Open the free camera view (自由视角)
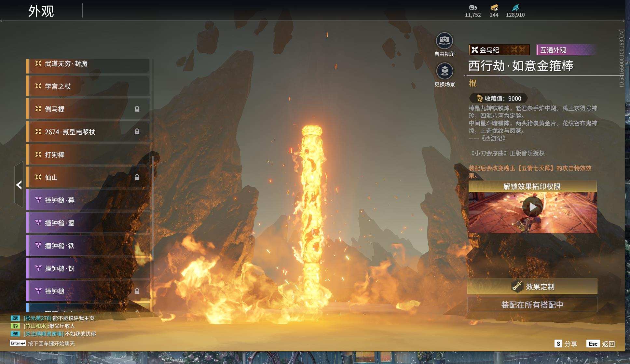Screen dimensions: 630x364 (x=444, y=41)
